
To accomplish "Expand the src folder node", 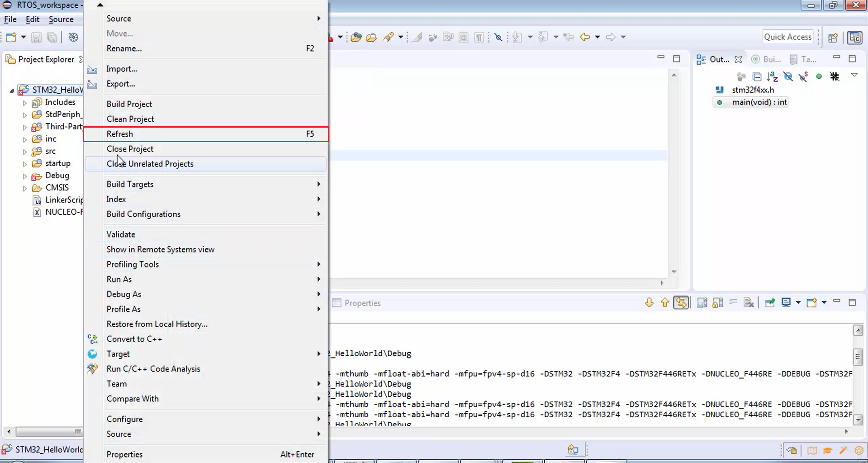I will tap(25, 152).
